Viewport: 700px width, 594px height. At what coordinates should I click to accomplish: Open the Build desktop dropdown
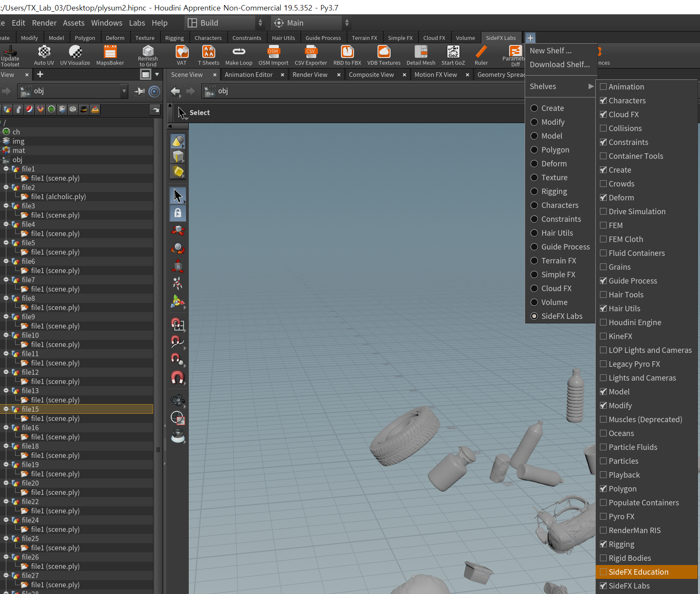pyautogui.click(x=225, y=23)
